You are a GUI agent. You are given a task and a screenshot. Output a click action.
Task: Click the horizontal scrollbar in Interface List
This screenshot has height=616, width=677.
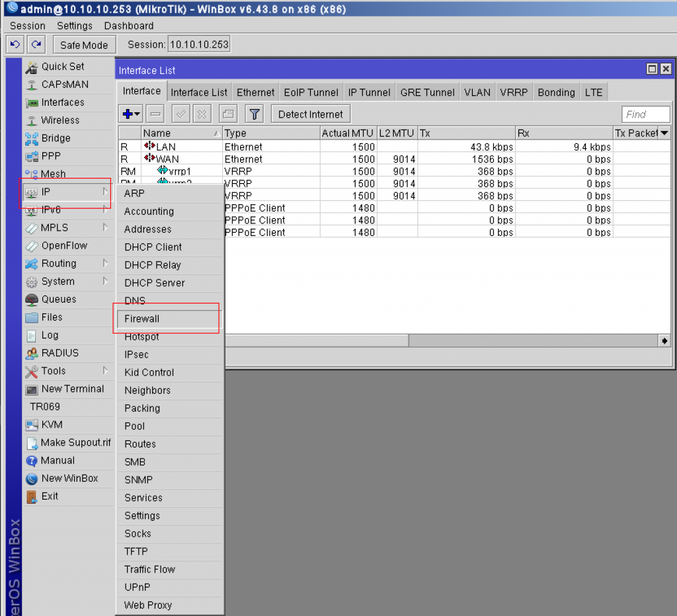317,340
